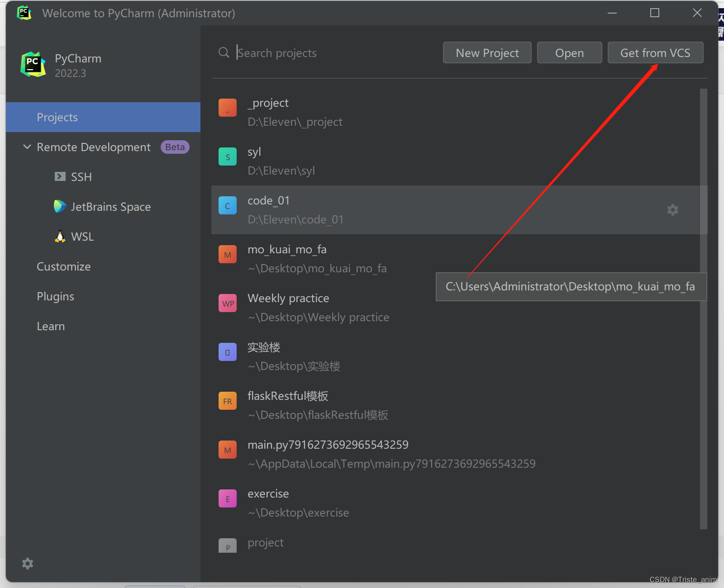Viewport: 724px width, 588px height.
Task: Open the code_01 project
Action: pos(456,210)
